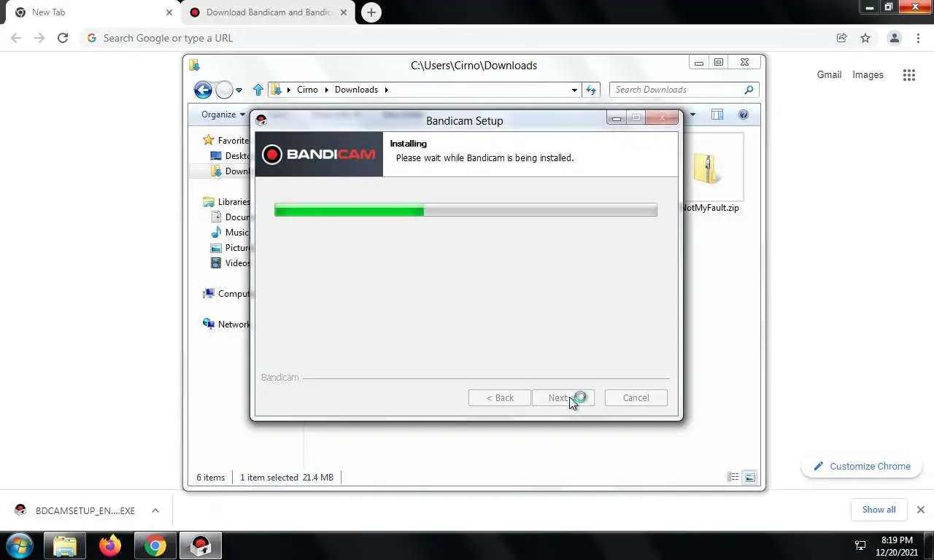934x560 pixels.
Task: Open a new Chrome tab
Action: pyautogui.click(x=371, y=12)
